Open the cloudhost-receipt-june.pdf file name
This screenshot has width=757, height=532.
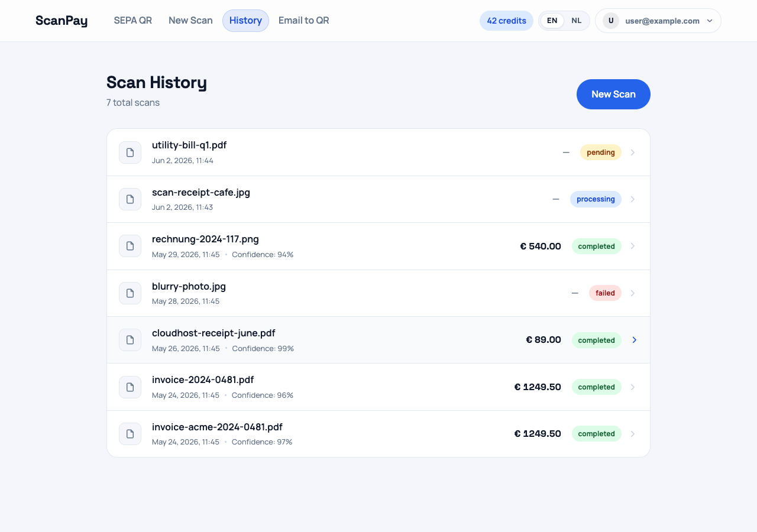coord(213,333)
